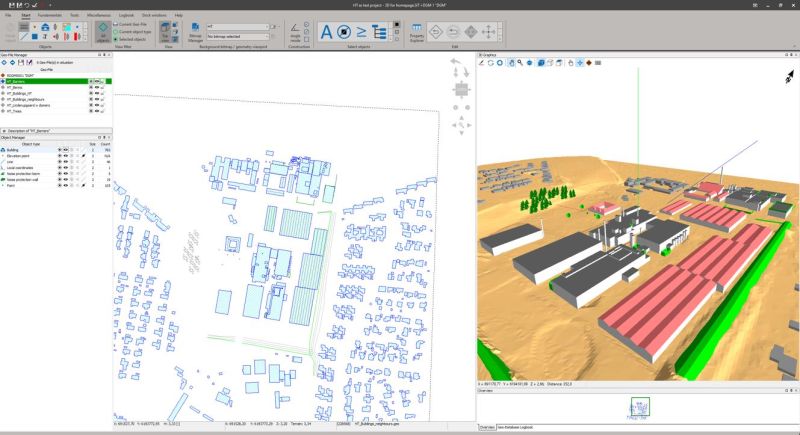Click the save icon in Geo-File Manager
Screen dimensions: 800x435
pyautogui.click(x=21, y=62)
